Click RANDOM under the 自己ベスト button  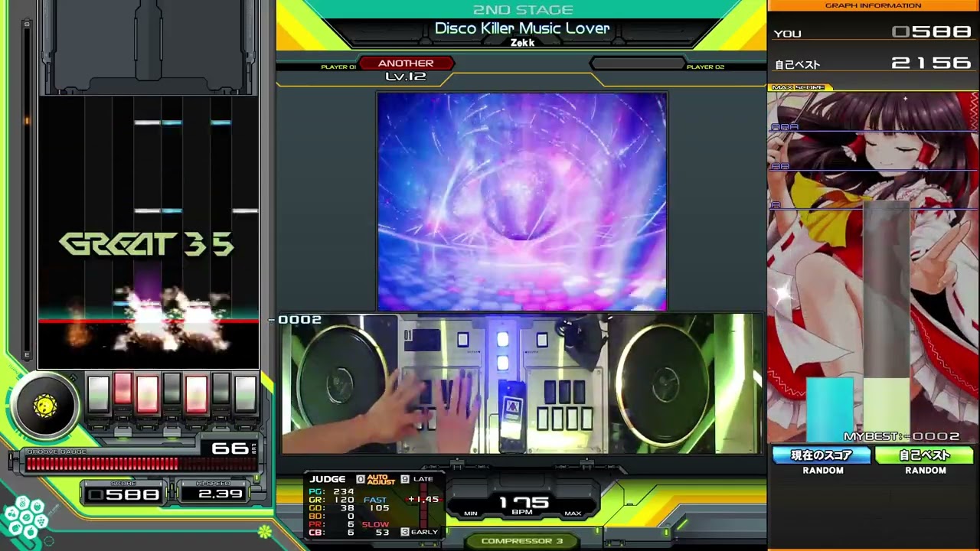pyautogui.click(x=926, y=471)
